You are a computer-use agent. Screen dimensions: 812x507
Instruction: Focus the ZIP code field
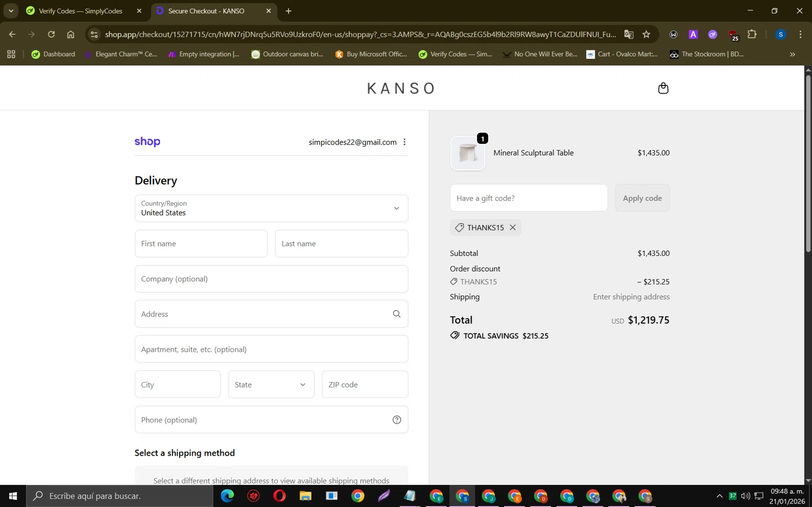point(365,384)
